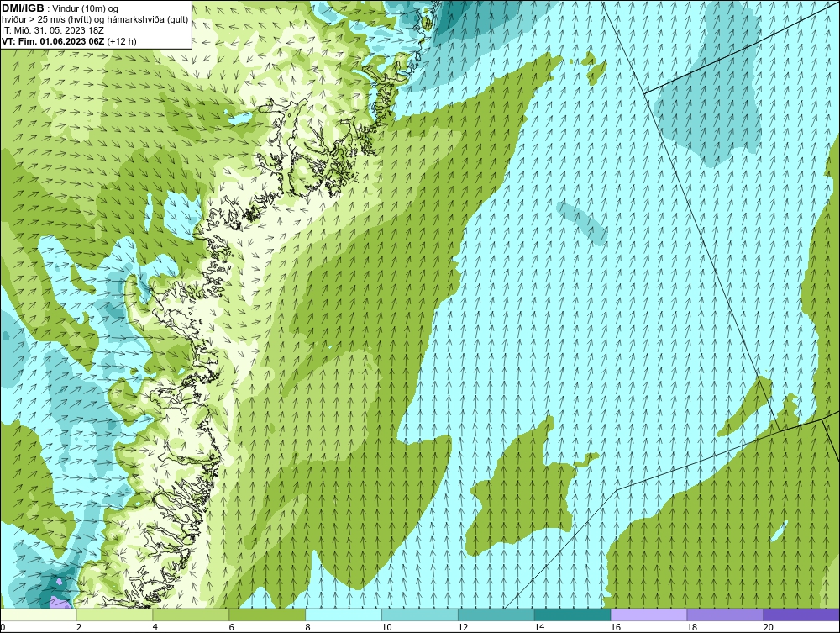Click the legend swatch between 0 and 2
The height and width of the screenshot is (633, 840).
point(39,615)
